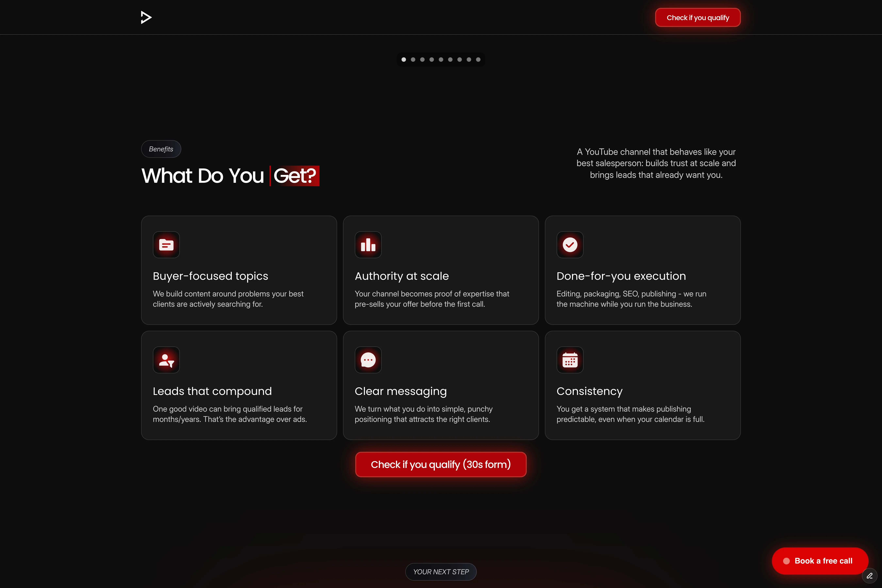Click the header Check if you qualify button
The width and height of the screenshot is (882, 588).
click(698, 18)
